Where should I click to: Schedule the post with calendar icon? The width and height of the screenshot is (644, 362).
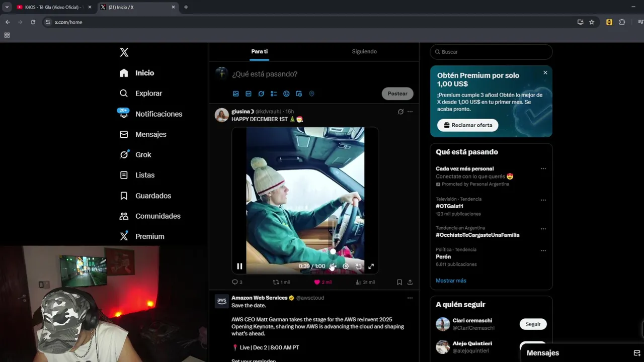[299, 94]
